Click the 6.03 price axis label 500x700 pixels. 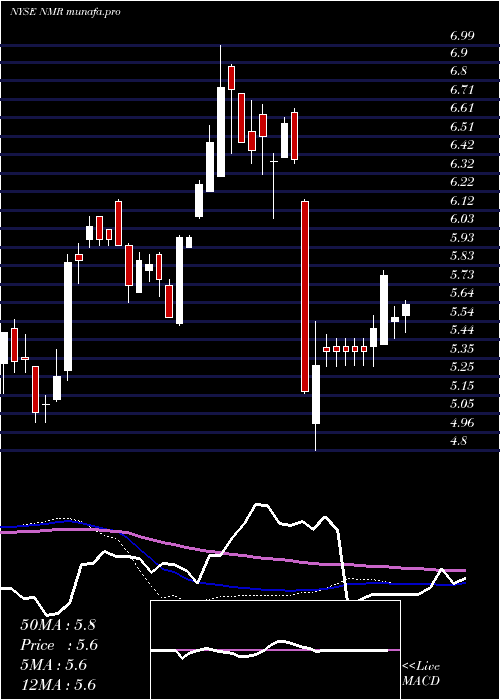(x=462, y=219)
